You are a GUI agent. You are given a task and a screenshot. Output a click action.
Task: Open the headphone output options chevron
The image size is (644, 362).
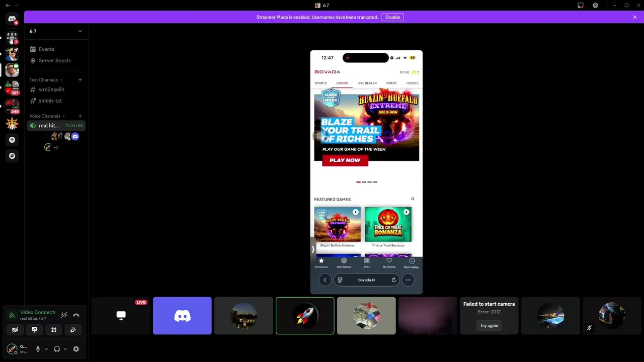click(65, 349)
